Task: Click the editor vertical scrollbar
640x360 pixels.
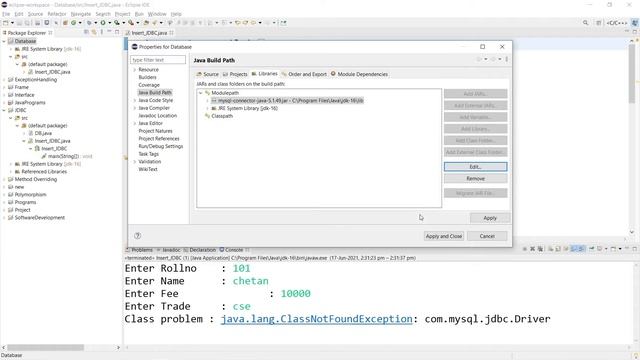Action: click(631, 73)
